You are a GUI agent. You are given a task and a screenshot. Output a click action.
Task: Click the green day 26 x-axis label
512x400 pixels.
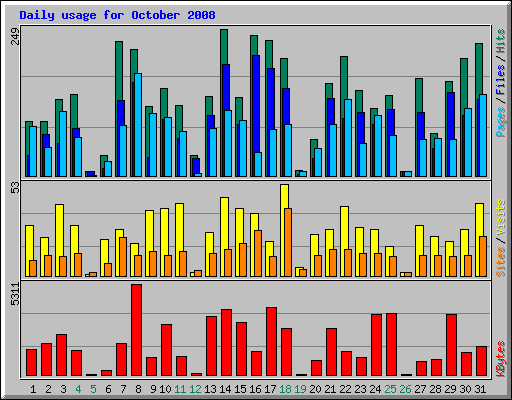(405, 389)
